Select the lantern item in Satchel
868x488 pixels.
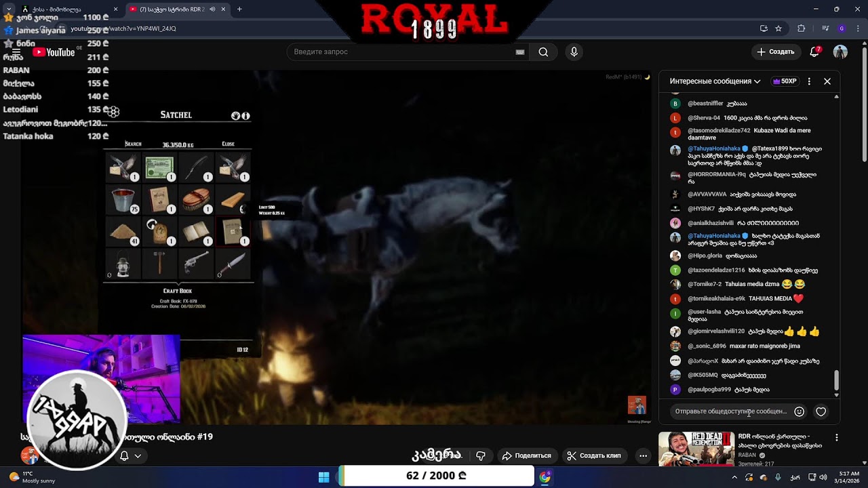pos(123,264)
